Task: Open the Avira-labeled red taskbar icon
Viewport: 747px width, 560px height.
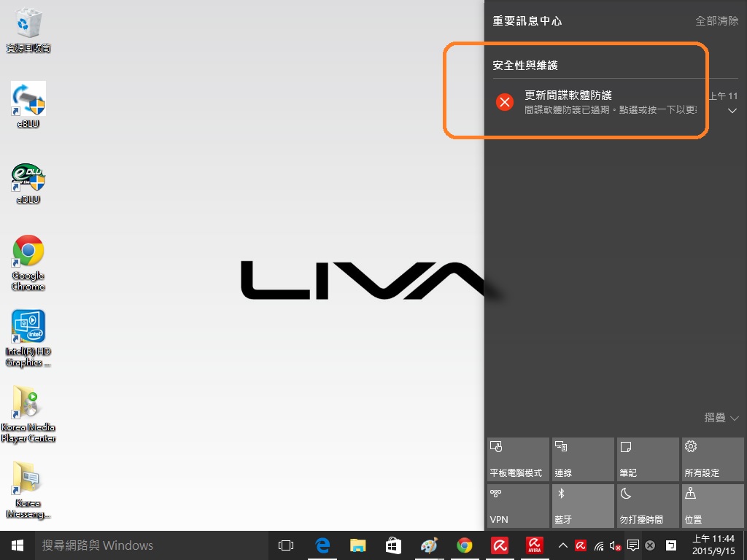Action: tap(535, 545)
